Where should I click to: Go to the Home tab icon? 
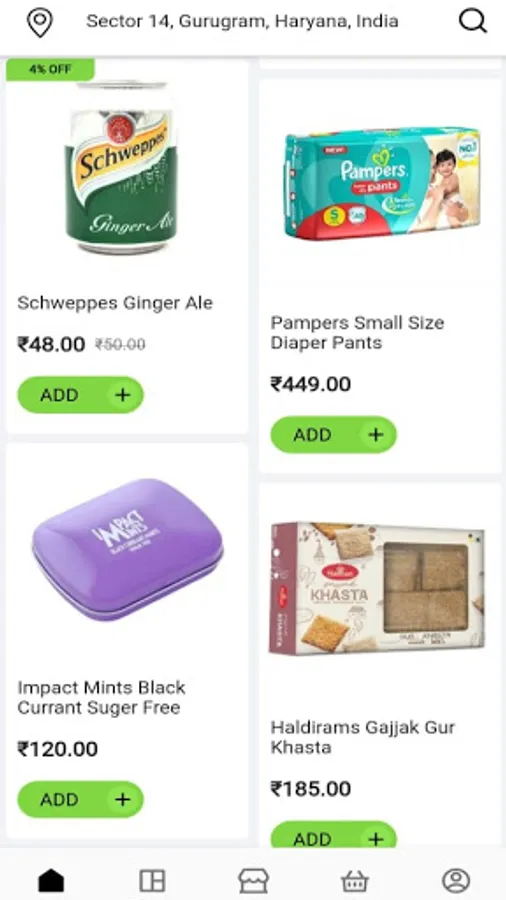(51, 880)
